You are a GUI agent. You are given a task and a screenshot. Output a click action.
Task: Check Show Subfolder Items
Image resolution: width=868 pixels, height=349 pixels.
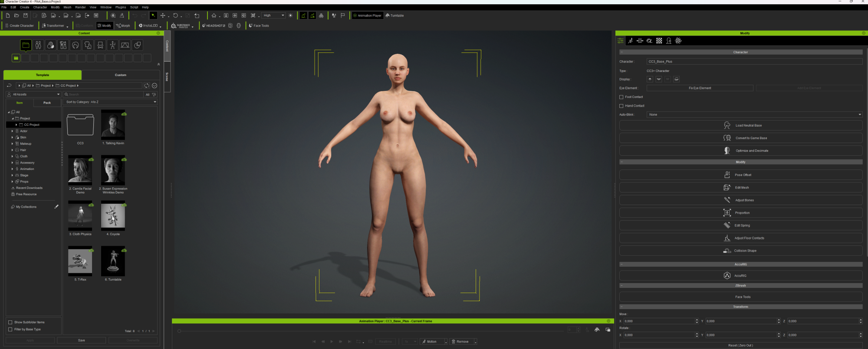tap(10, 322)
